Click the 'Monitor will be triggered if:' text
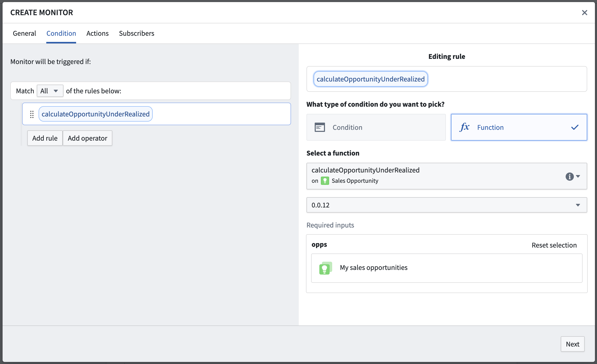This screenshot has height=364, width=597. (50, 62)
